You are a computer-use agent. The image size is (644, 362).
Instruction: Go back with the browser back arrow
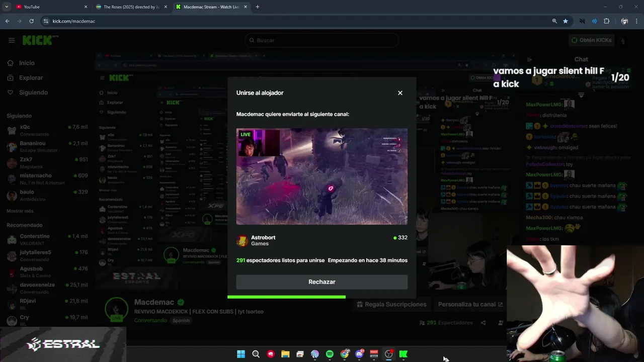tap(7, 21)
